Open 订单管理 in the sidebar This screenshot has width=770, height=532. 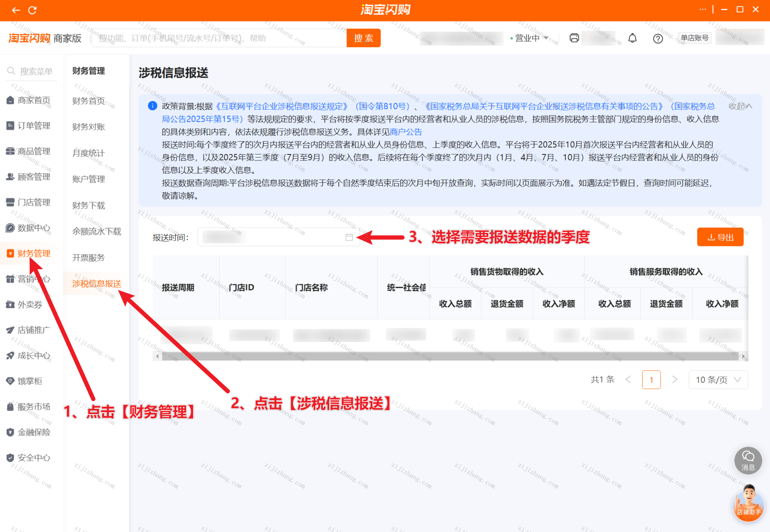pyautogui.click(x=29, y=126)
